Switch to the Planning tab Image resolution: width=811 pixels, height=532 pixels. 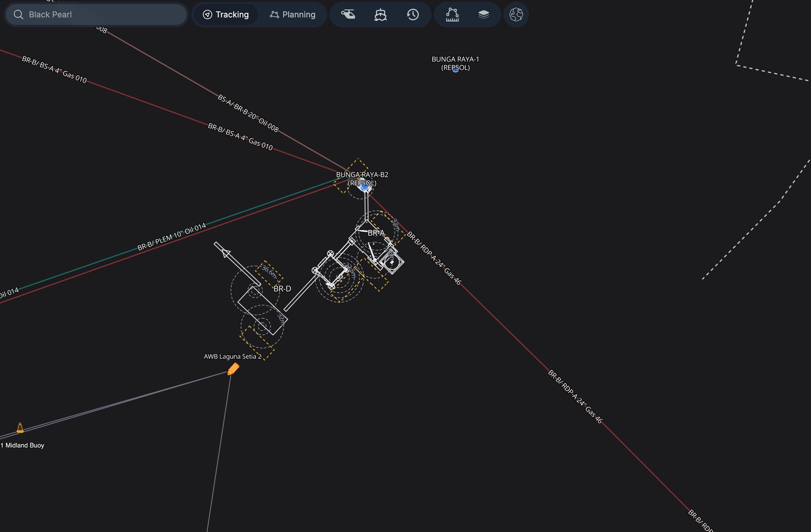tap(292, 15)
